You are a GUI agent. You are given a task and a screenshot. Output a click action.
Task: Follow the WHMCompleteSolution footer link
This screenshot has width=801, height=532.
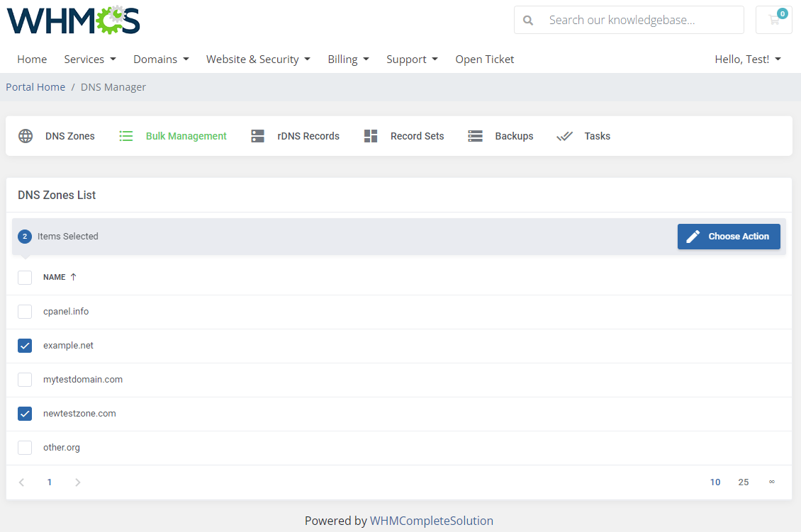[x=432, y=520]
